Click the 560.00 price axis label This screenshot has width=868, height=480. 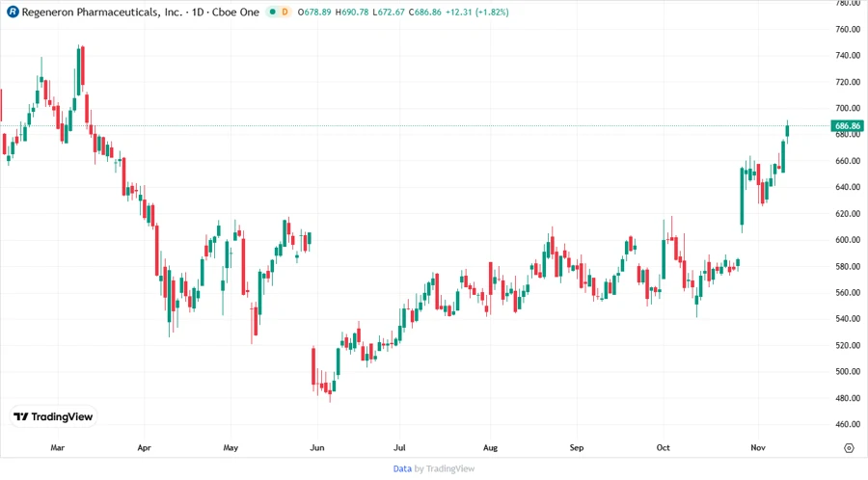(848, 293)
